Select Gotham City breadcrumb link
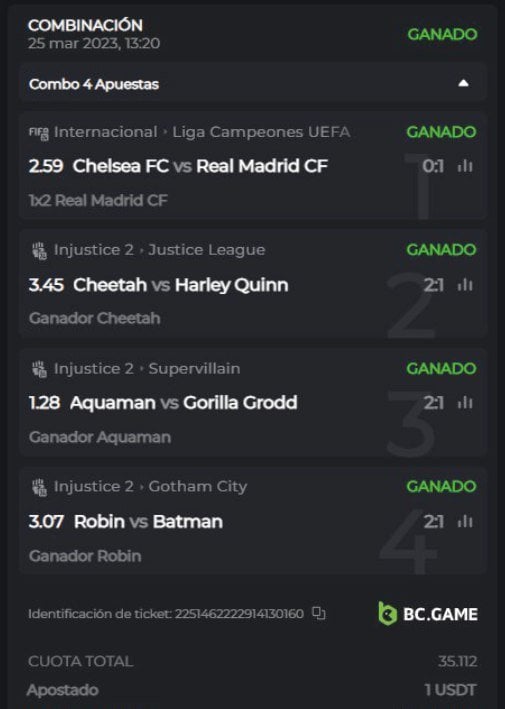This screenshot has height=709, width=505. point(198,486)
